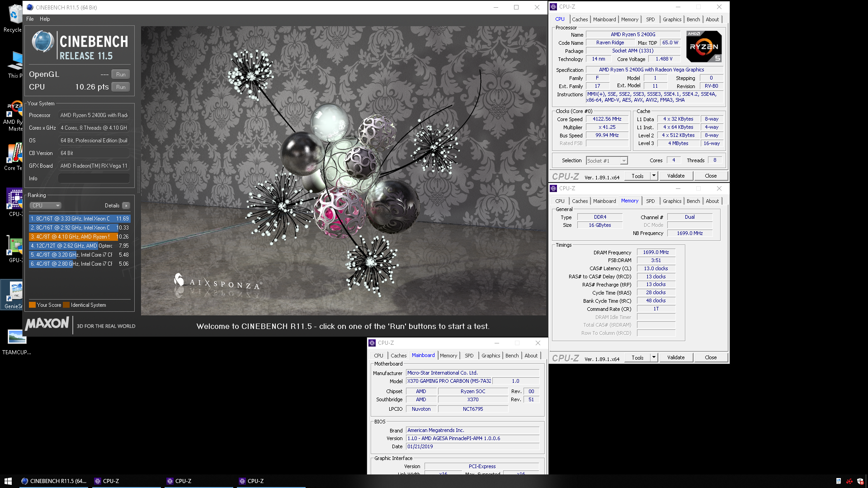
Task: Click the Core Speed value 4122.56 MHz
Action: tap(607, 119)
